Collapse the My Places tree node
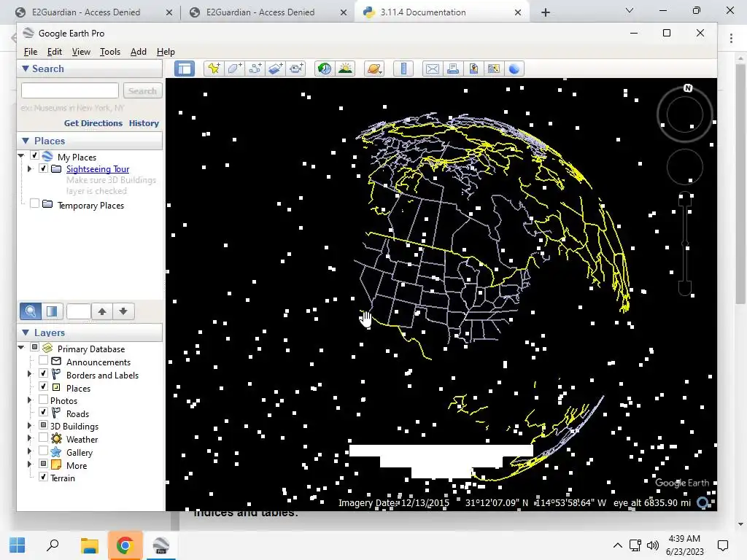Screen dimensions: 747x560 [21, 156]
